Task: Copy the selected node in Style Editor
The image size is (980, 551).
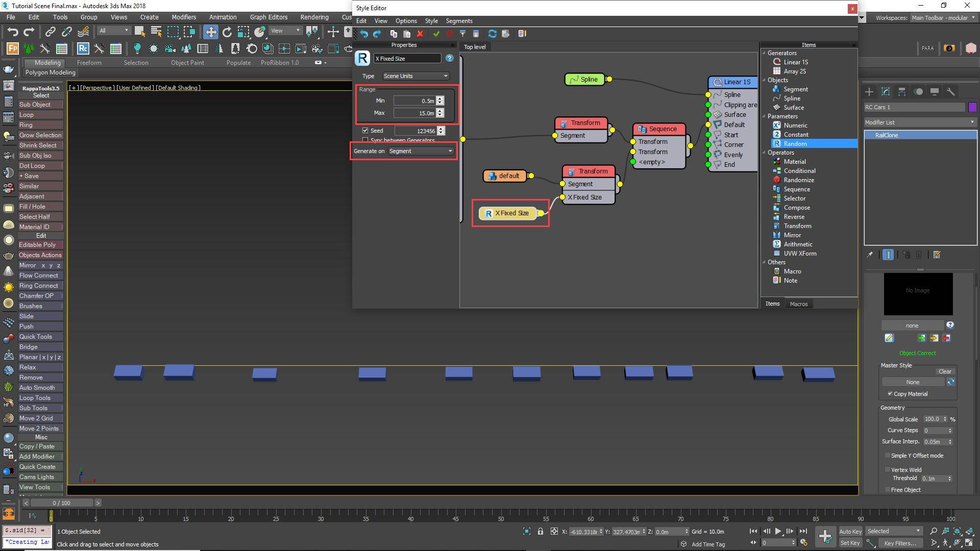Action: click(x=393, y=34)
